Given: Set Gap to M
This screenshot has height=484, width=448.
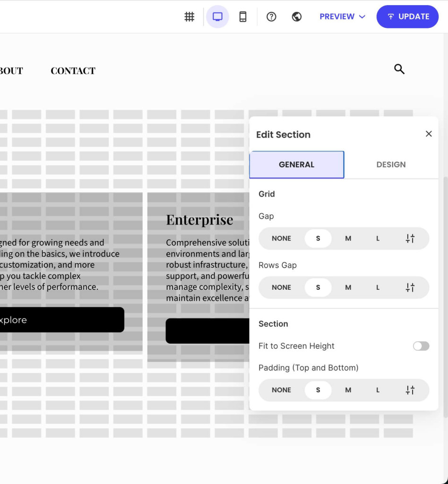Looking at the screenshot, I should 348,238.
